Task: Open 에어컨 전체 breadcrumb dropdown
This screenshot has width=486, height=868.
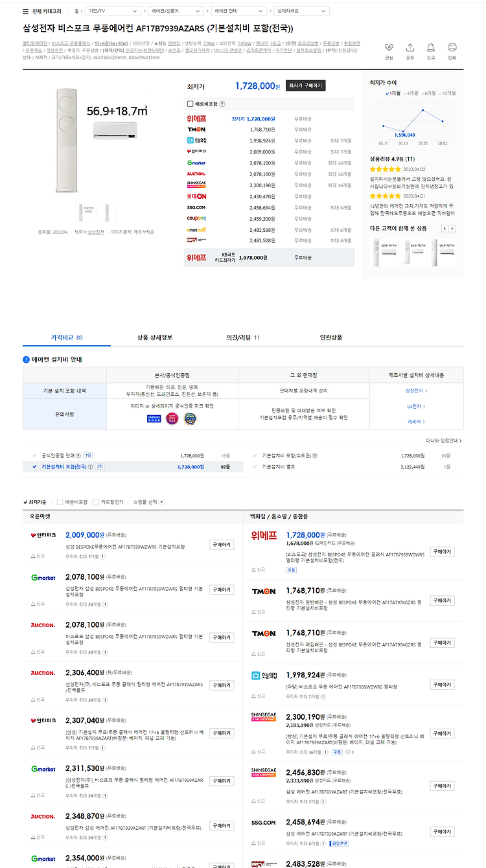Action: point(239,11)
